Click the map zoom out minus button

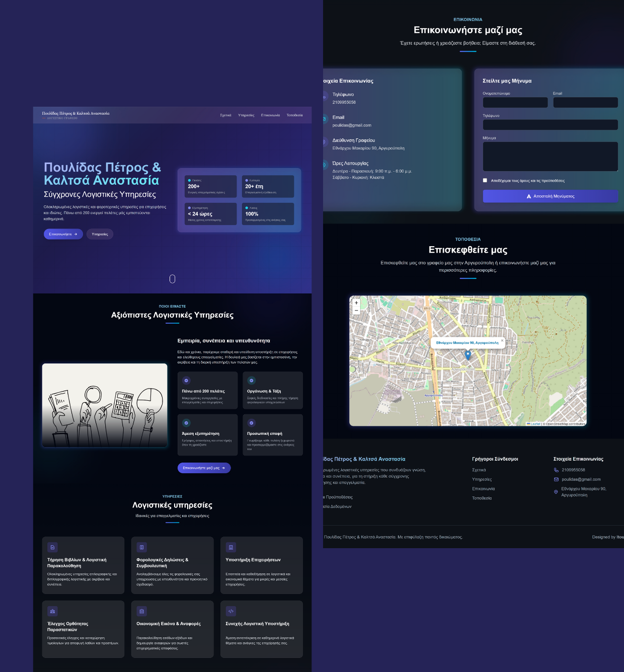click(x=356, y=311)
